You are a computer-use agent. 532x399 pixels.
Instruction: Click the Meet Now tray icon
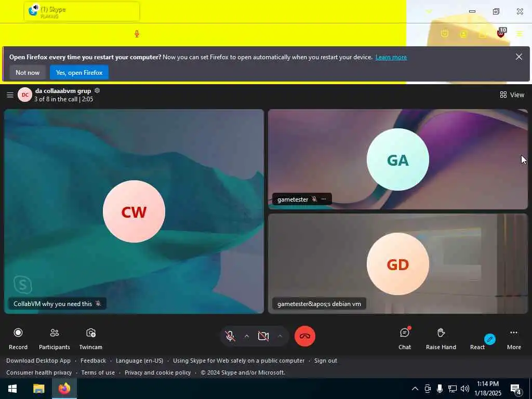[x=428, y=389]
